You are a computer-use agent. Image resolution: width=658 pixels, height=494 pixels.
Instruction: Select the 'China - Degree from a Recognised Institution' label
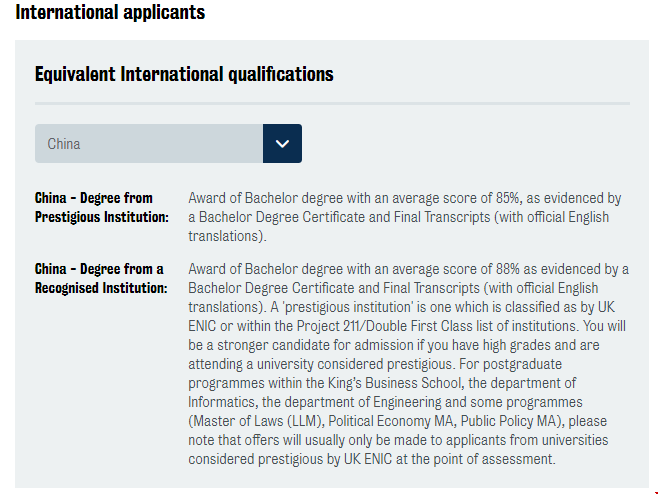point(101,278)
